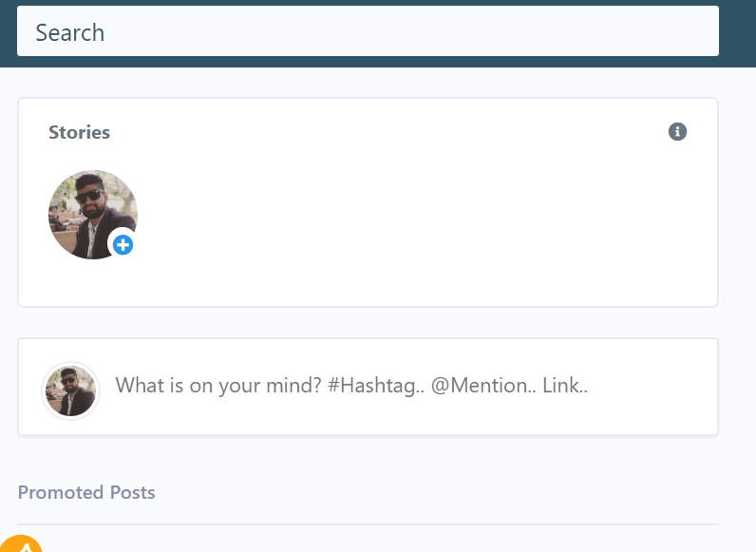
Task: Open your story profile picture
Action: [x=90, y=212]
